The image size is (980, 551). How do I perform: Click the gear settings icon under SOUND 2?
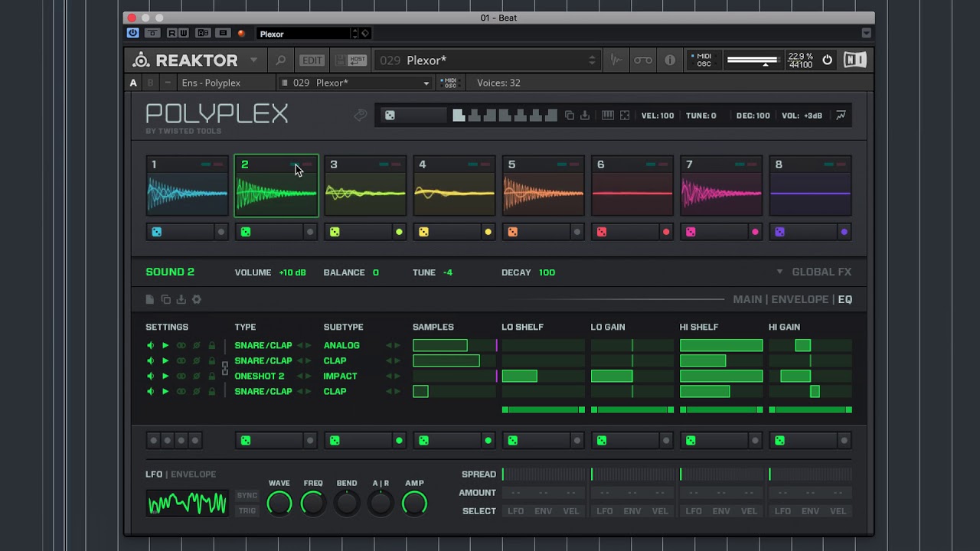tap(197, 299)
